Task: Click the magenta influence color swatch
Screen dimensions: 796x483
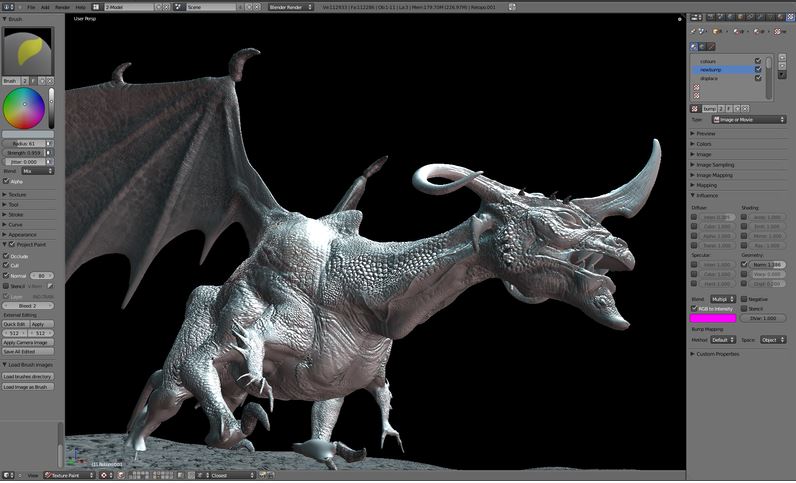Action: 713,318
